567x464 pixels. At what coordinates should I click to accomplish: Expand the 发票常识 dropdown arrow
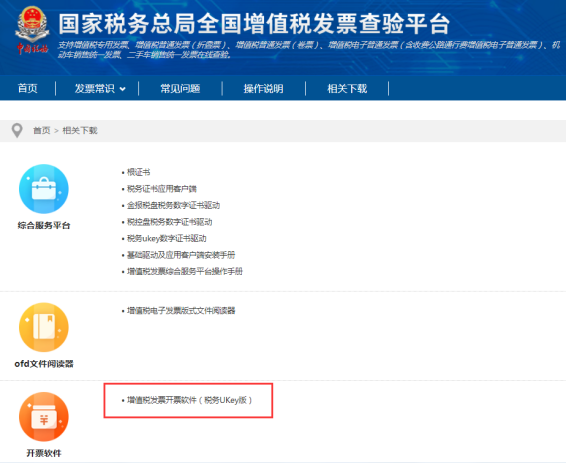(123, 89)
